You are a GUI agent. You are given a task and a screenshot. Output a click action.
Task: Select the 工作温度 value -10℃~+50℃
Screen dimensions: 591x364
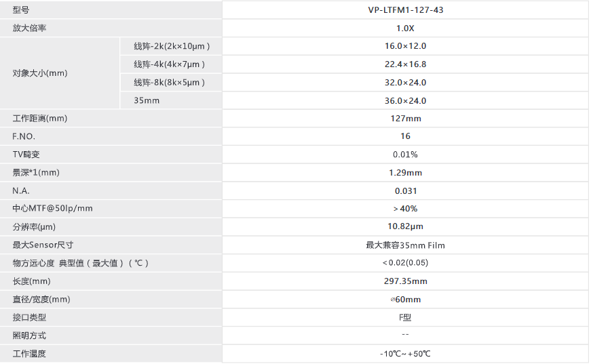[405, 354]
